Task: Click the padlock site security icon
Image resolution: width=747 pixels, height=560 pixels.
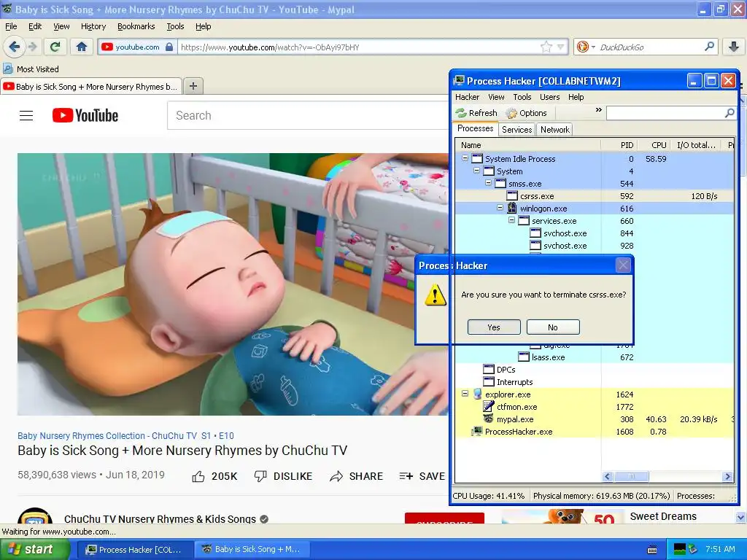Action: (x=169, y=47)
